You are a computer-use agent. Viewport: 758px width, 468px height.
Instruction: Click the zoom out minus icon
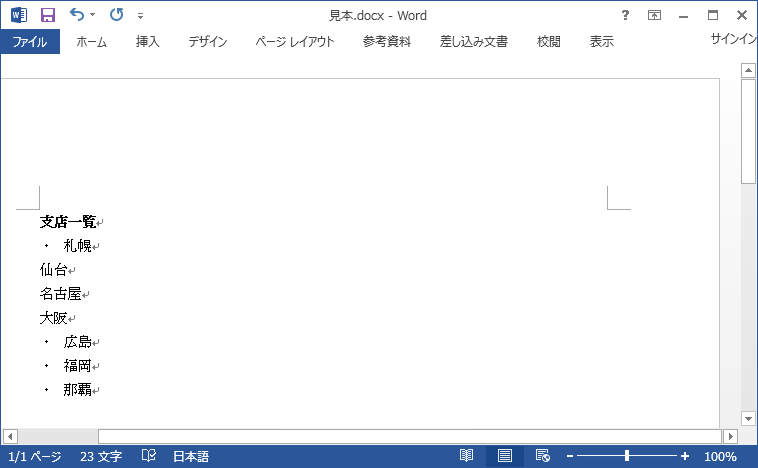(x=570, y=456)
